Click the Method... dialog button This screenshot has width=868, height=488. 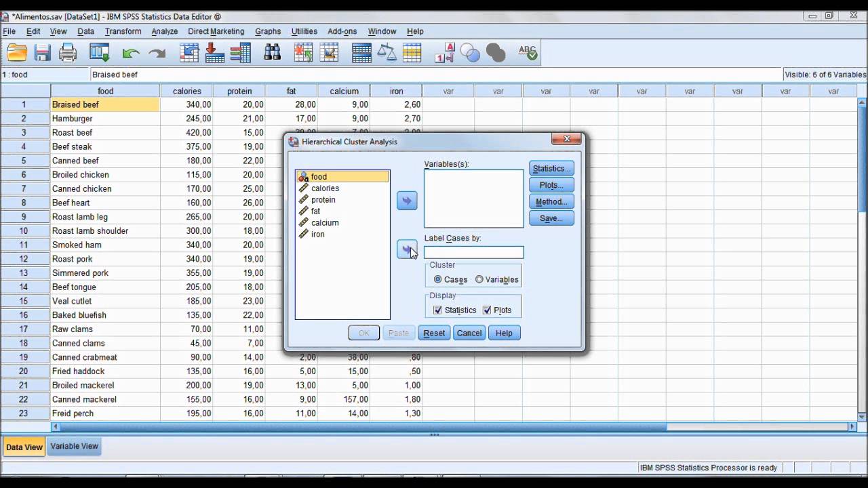[x=551, y=201]
